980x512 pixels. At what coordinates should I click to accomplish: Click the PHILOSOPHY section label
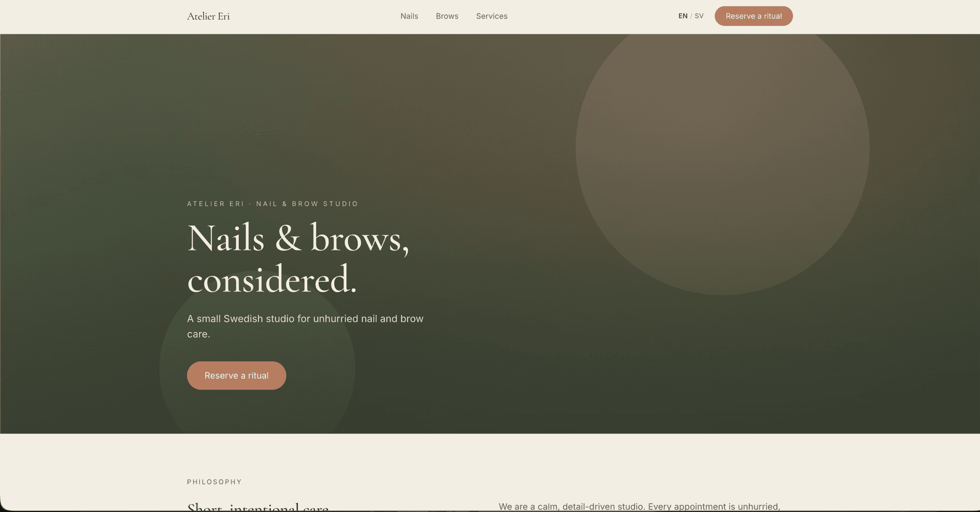(x=214, y=482)
